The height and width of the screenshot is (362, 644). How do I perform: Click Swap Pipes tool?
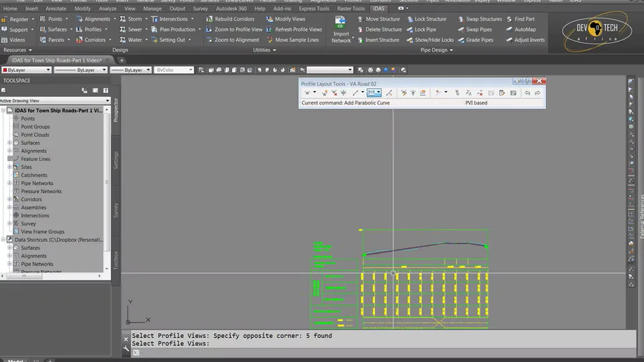click(475, 29)
